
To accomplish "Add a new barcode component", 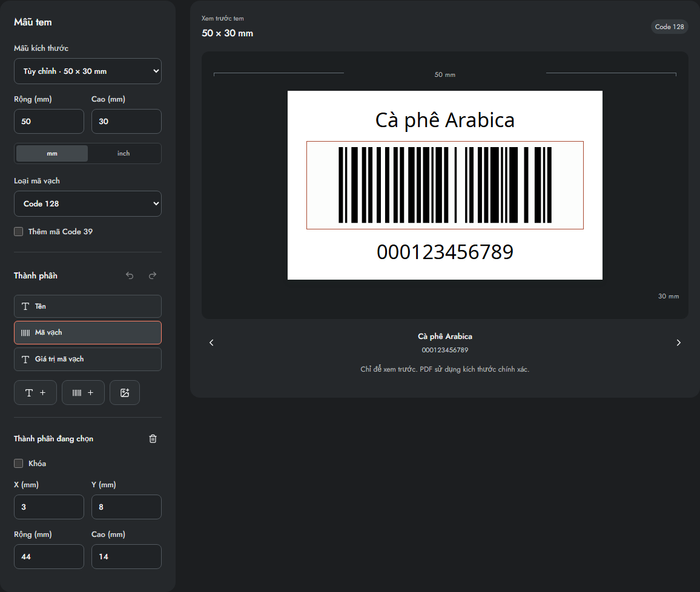I will click(83, 393).
